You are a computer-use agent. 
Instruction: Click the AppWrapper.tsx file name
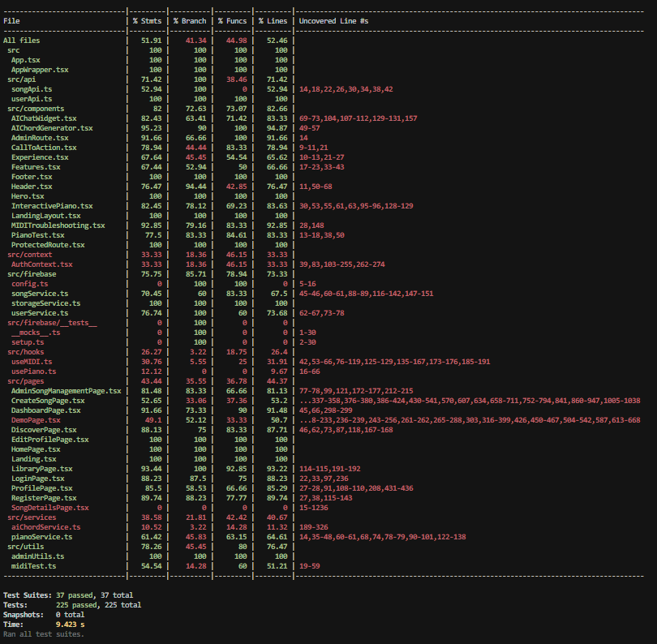[40, 70]
